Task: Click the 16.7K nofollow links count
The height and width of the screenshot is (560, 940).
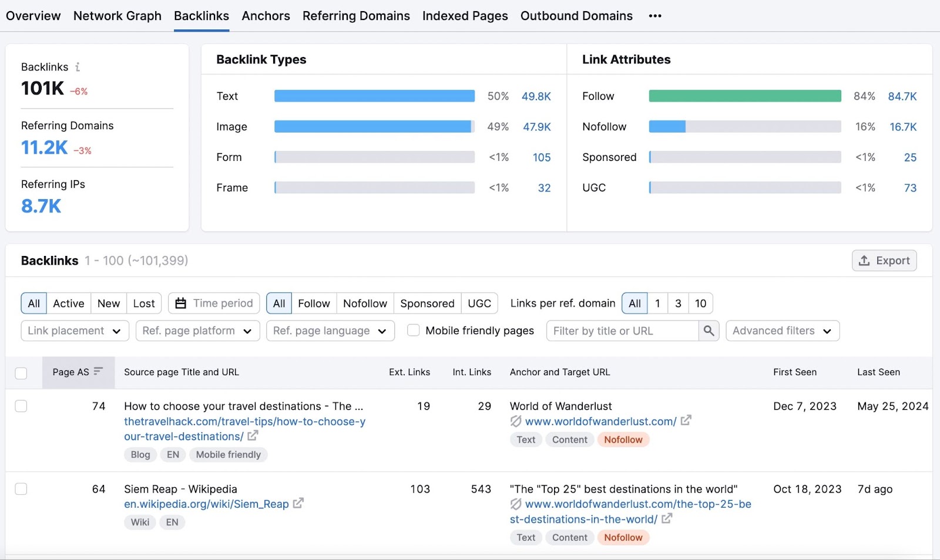Action: 903,127
